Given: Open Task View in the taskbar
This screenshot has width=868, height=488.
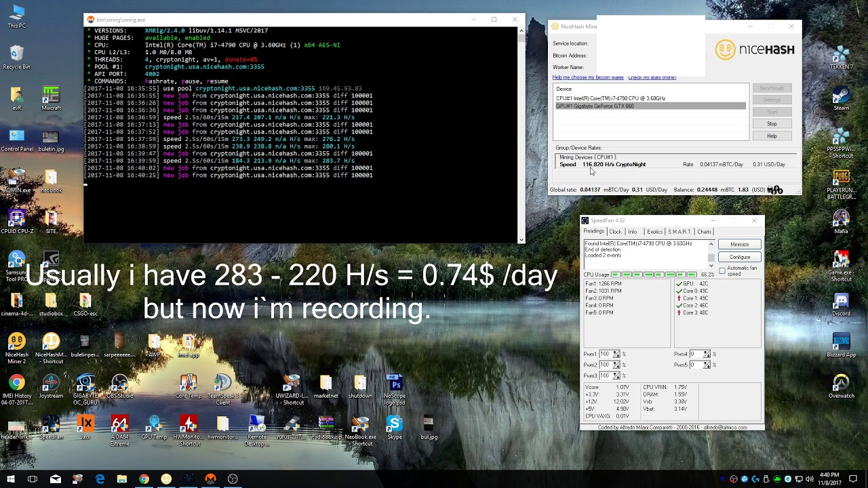Looking at the screenshot, I should coord(33,479).
